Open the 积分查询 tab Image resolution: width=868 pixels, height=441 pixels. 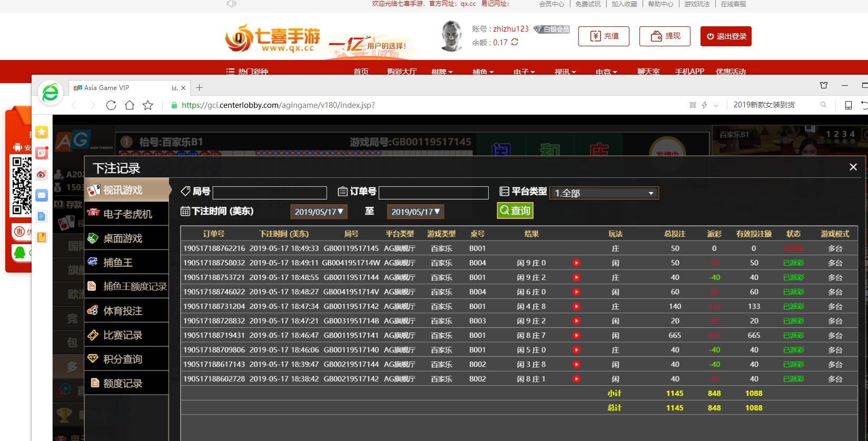[x=127, y=359]
